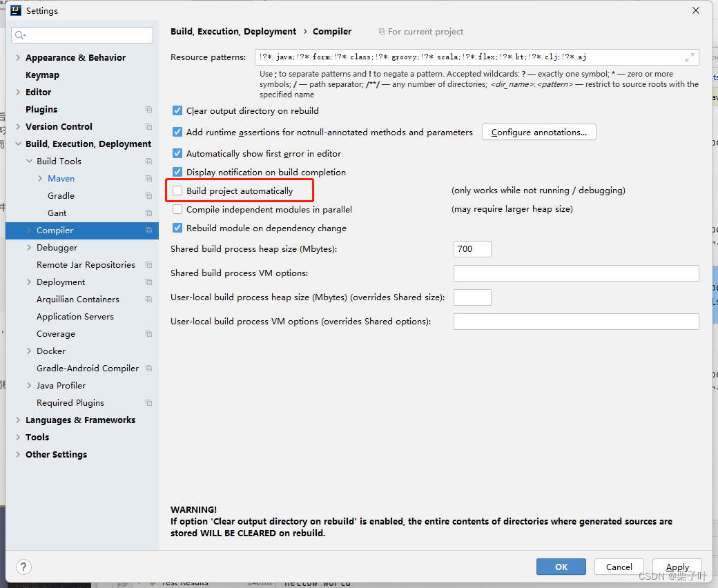Click the Configure annotations... button
The height and width of the screenshot is (588, 718).
pyautogui.click(x=539, y=133)
